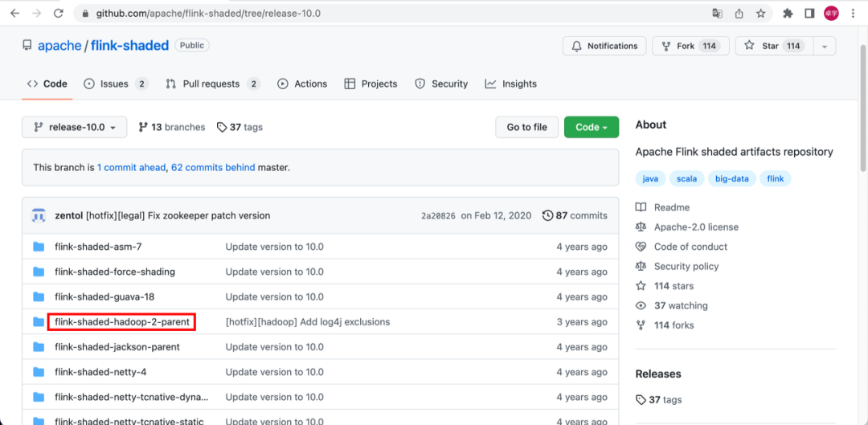Switch to the Pull requests tab

coord(212,84)
